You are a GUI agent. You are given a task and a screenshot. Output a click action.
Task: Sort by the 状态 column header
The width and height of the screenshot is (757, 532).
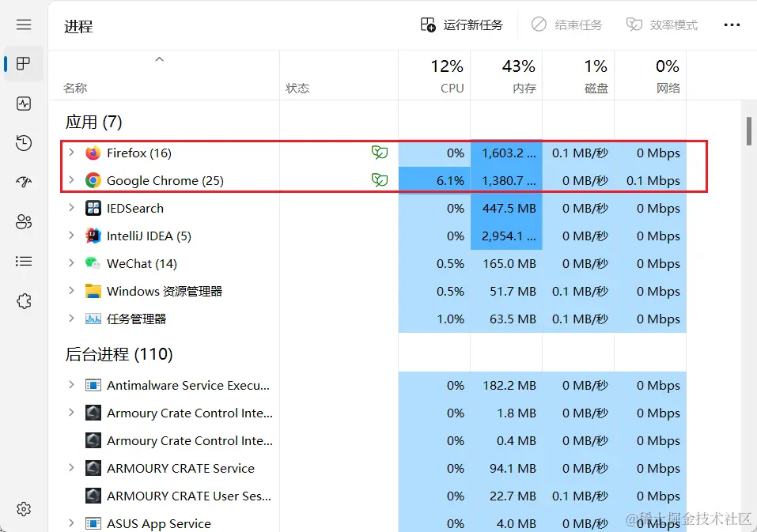pos(339,76)
